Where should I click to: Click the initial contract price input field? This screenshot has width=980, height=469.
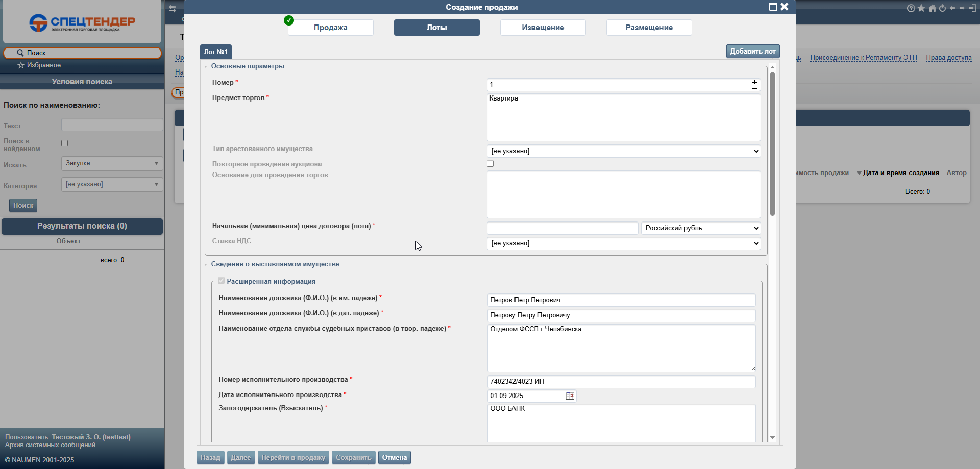coord(562,228)
